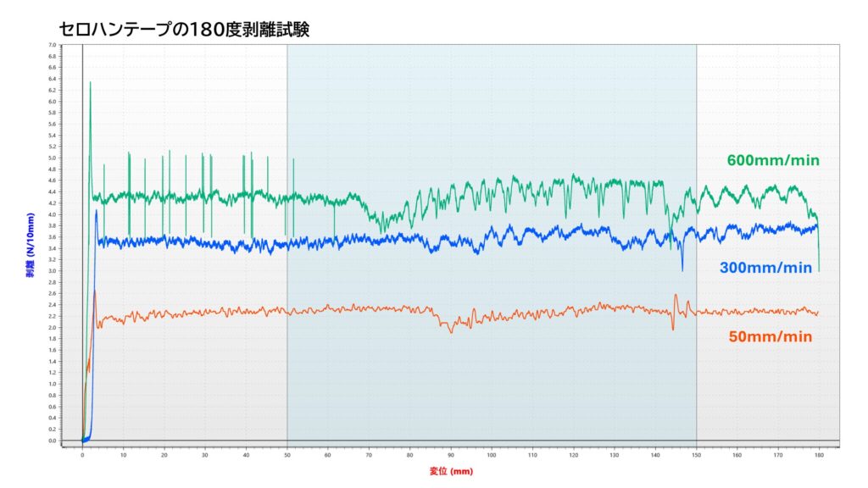Click the green curve's initial peak spike
The height and width of the screenshot is (488, 868).
[90, 83]
